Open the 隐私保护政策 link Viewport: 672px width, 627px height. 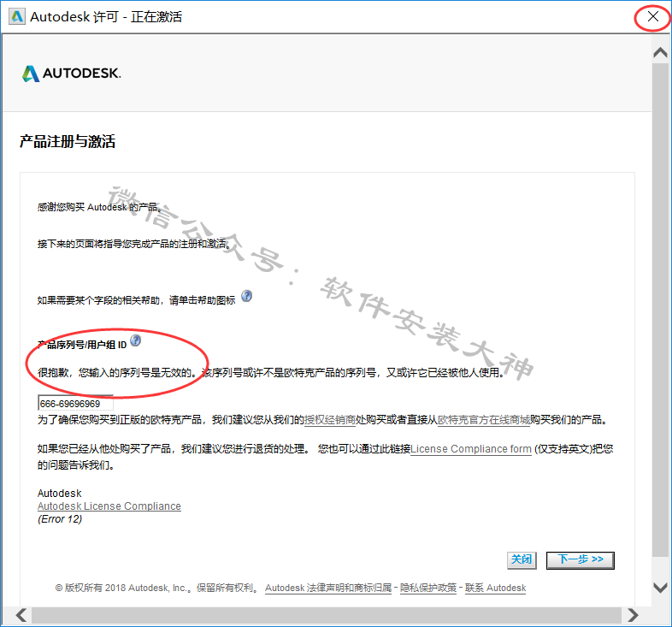428,588
